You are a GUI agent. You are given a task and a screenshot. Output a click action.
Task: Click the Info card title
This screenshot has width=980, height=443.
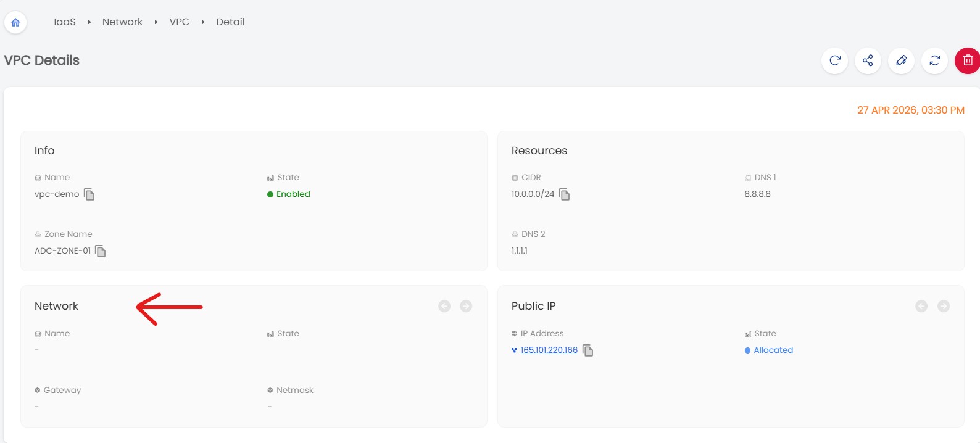point(44,151)
